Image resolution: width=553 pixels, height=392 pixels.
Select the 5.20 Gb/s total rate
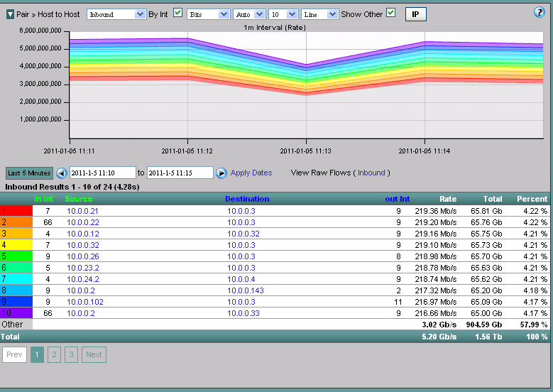439,337
